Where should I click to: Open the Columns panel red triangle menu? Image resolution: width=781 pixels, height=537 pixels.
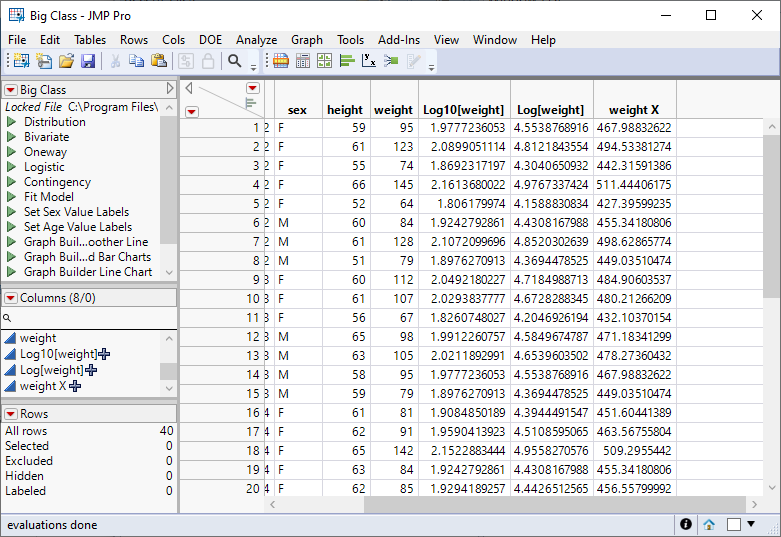tap(11, 298)
